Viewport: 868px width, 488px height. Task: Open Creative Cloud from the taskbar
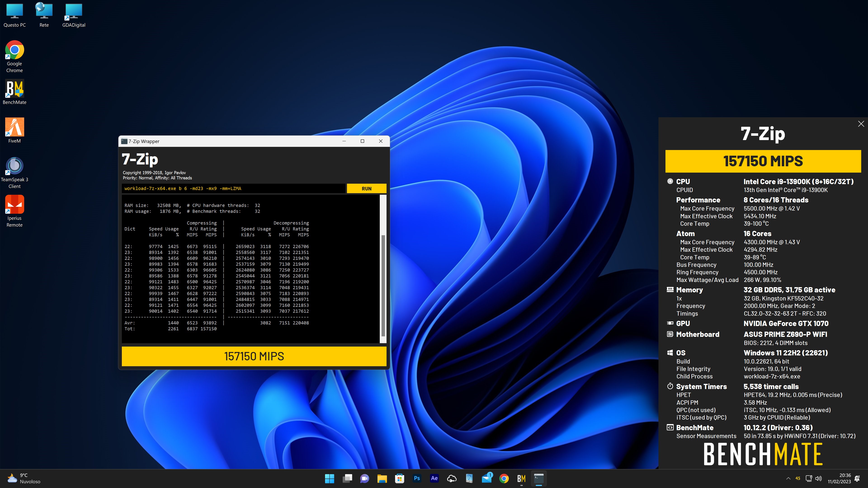pyautogui.click(x=452, y=478)
